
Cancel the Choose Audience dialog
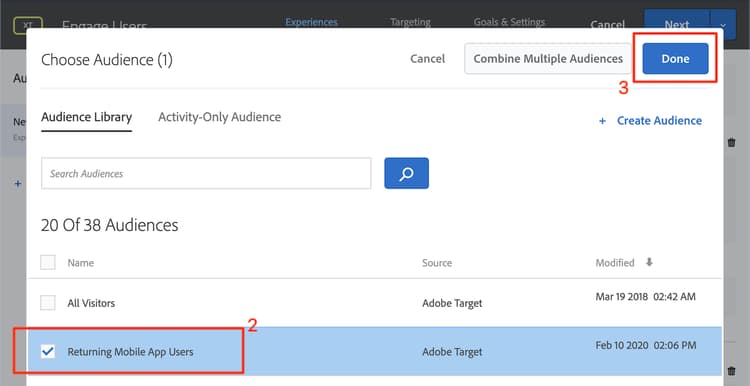(427, 58)
